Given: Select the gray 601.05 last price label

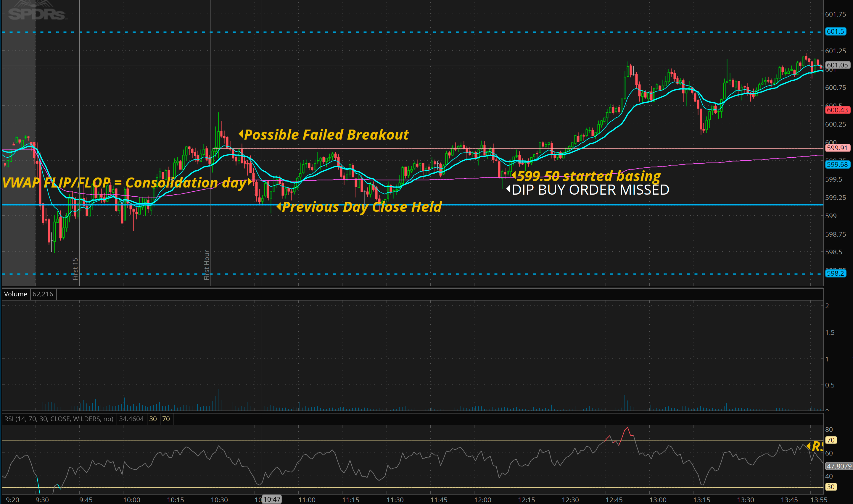Looking at the screenshot, I should 837,65.
